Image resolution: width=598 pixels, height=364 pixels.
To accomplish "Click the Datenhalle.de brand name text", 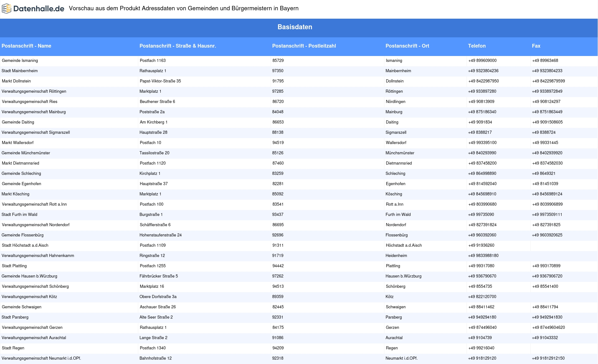I will (x=39, y=9).
